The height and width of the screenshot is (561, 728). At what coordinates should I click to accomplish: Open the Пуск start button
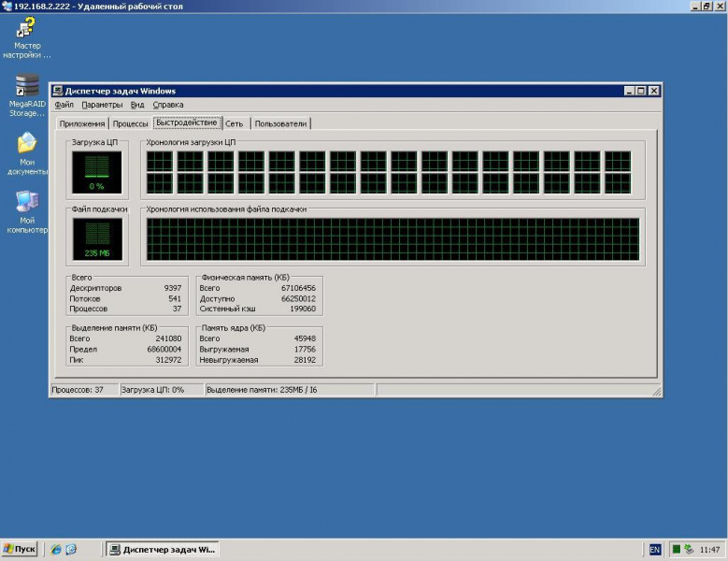point(19,549)
